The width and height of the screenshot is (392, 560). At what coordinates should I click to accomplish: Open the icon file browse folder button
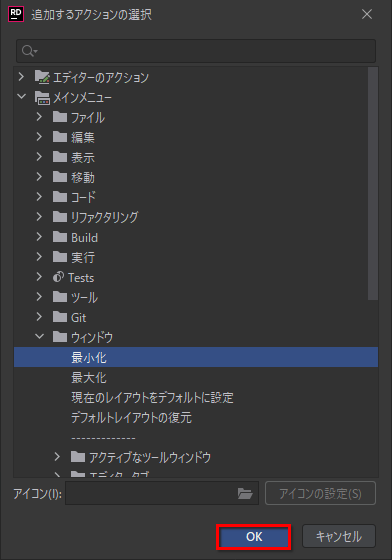pyautogui.click(x=245, y=494)
